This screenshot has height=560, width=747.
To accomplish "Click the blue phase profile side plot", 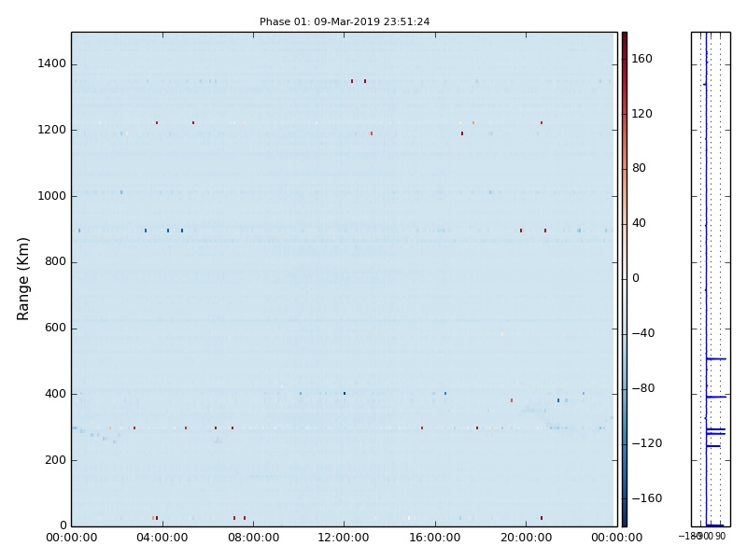I will [711, 279].
